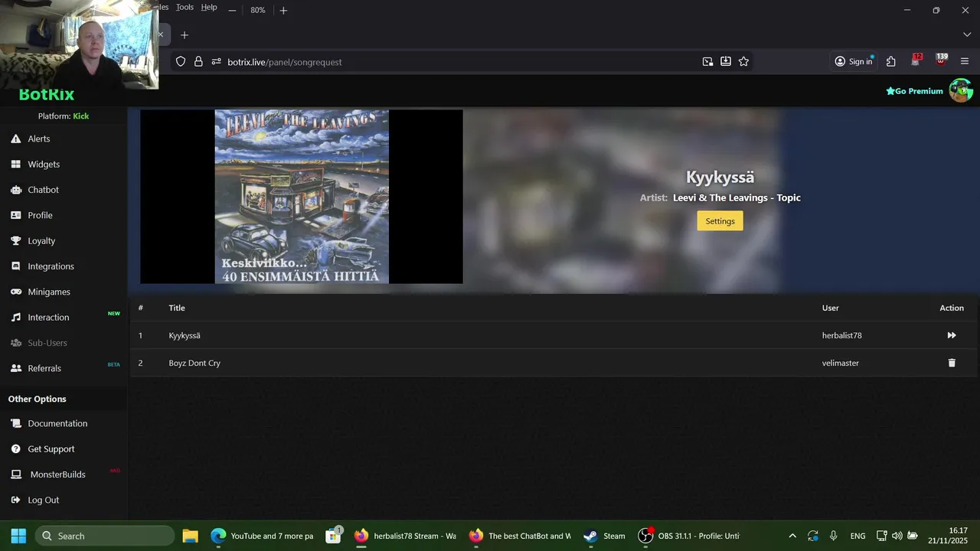Open the Alerts section icon
This screenshot has height=551, width=980.
(x=15, y=139)
